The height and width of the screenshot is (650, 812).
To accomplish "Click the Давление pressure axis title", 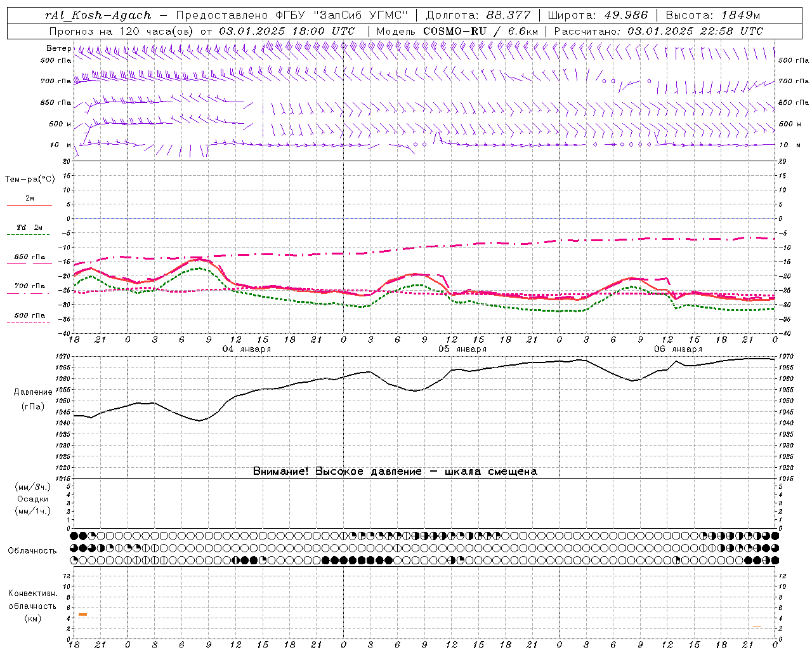I will [33, 392].
